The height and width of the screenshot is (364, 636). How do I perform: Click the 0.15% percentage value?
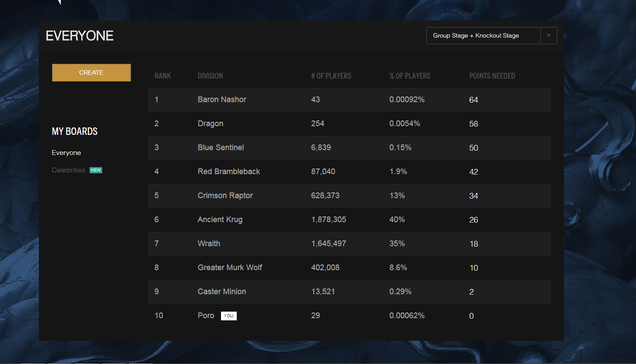(x=400, y=148)
